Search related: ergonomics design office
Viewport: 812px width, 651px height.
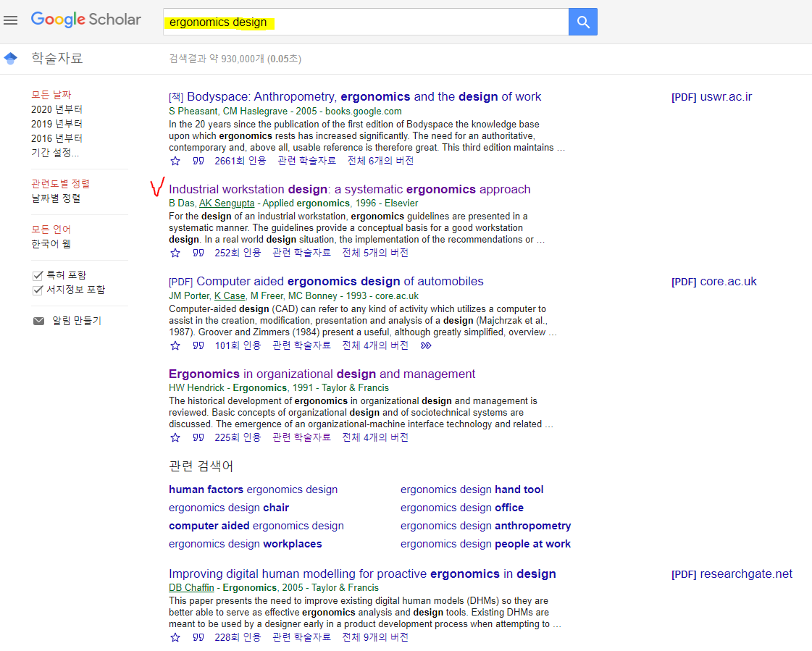pos(462,508)
